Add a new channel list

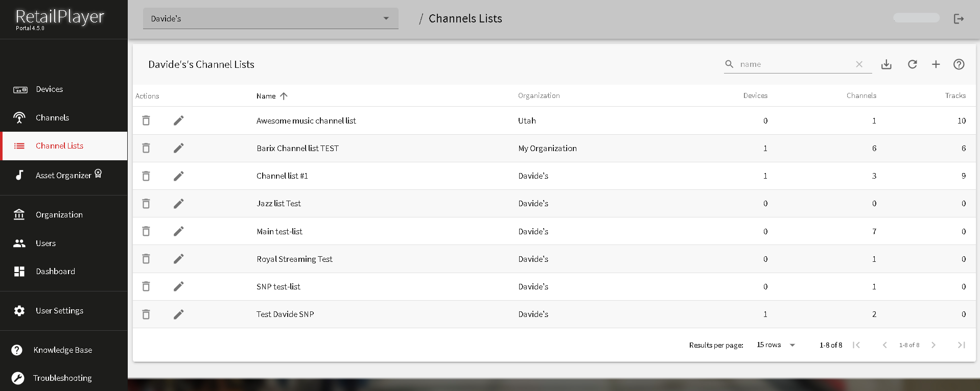click(936, 64)
